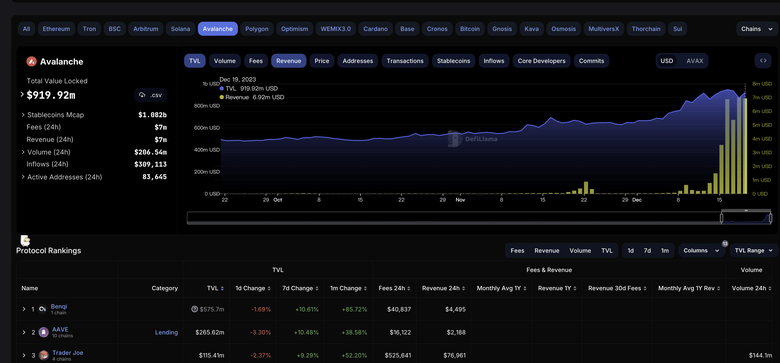Click the Benqi protocol logo icon
Screen dimensions: 780x363
click(43, 309)
